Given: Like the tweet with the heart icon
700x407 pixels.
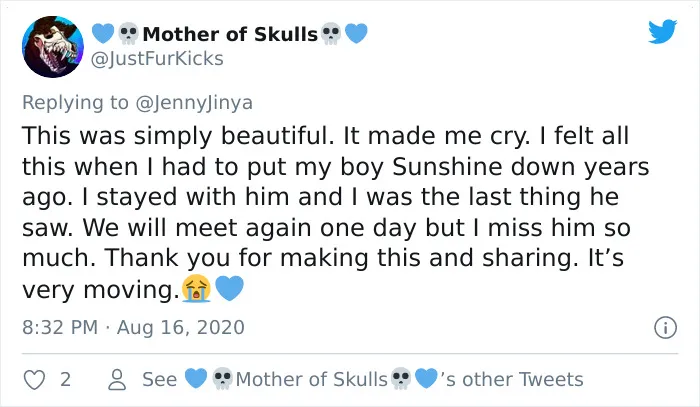Looking at the screenshot, I should click(x=34, y=380).
